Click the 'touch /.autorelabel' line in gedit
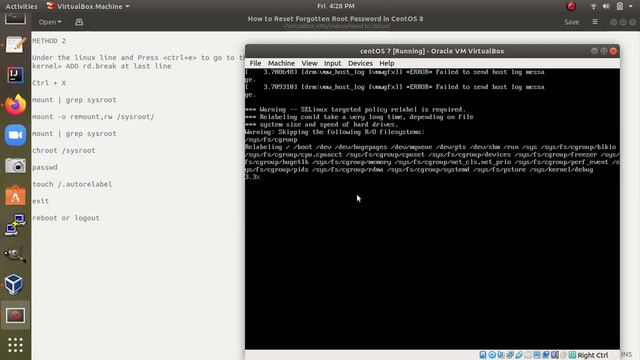 coord(72,184)
